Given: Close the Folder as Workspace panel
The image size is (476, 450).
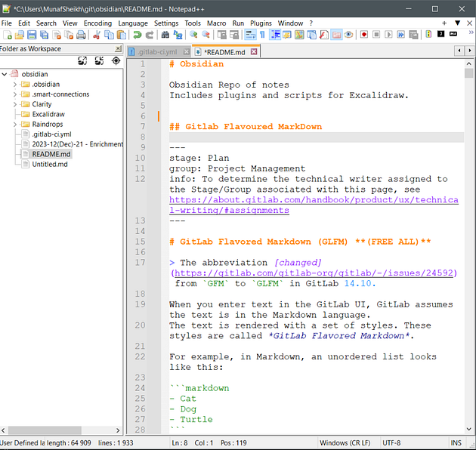Looking at the screenshot, I should click(x=118, y=48).
